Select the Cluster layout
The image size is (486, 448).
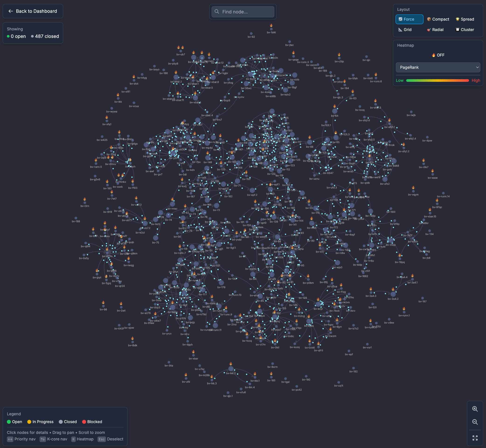(465, 30)
